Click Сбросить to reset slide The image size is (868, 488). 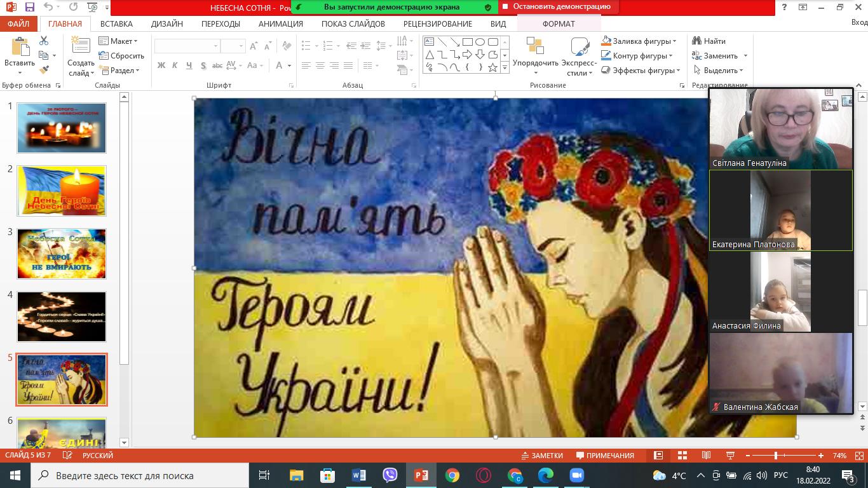tap(122, 55)
